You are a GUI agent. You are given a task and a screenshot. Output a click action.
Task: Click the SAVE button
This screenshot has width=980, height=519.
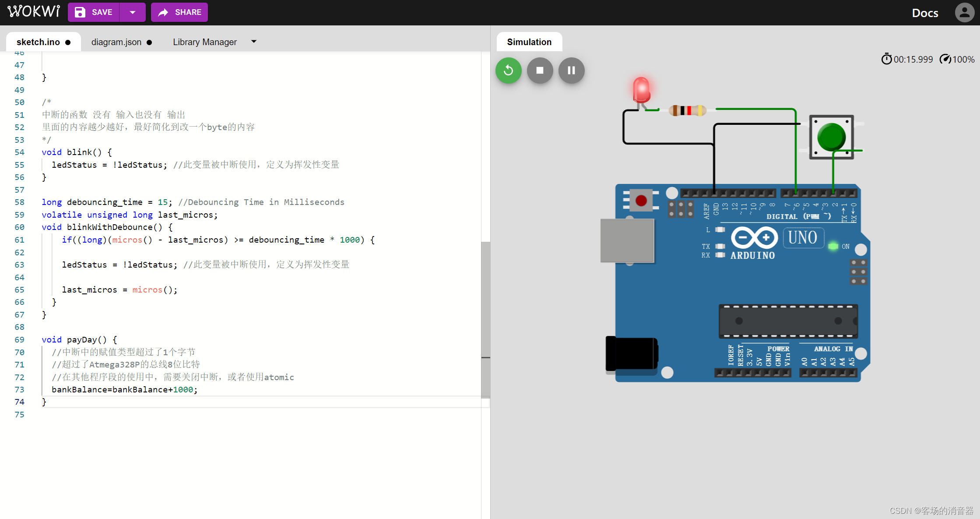tap(94, 12)
